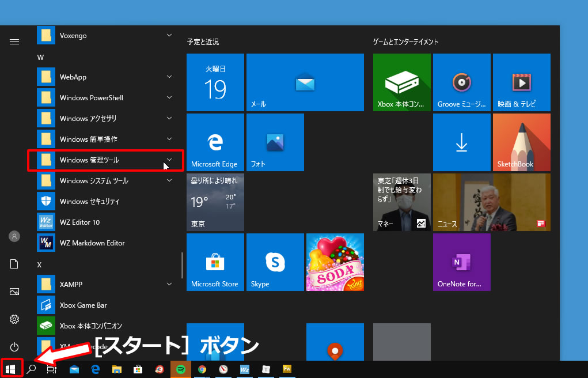
Task: Open Windows セキュリティ shield app
Action: (x=105, y=202)
